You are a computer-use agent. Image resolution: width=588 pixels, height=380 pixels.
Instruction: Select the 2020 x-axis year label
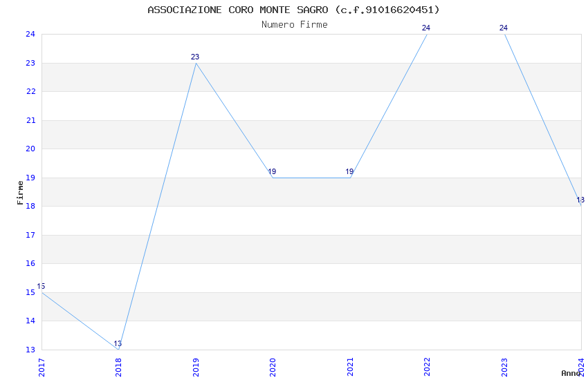point(273,368)
